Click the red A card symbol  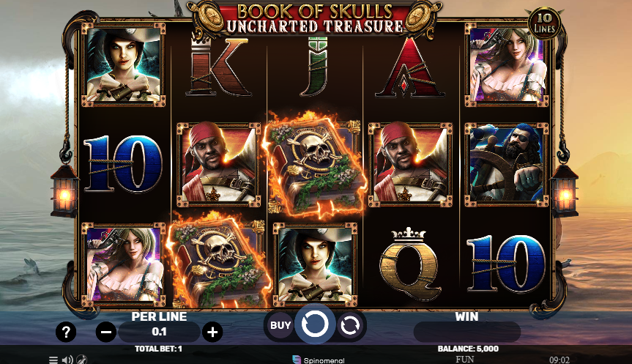click(410, 67)
